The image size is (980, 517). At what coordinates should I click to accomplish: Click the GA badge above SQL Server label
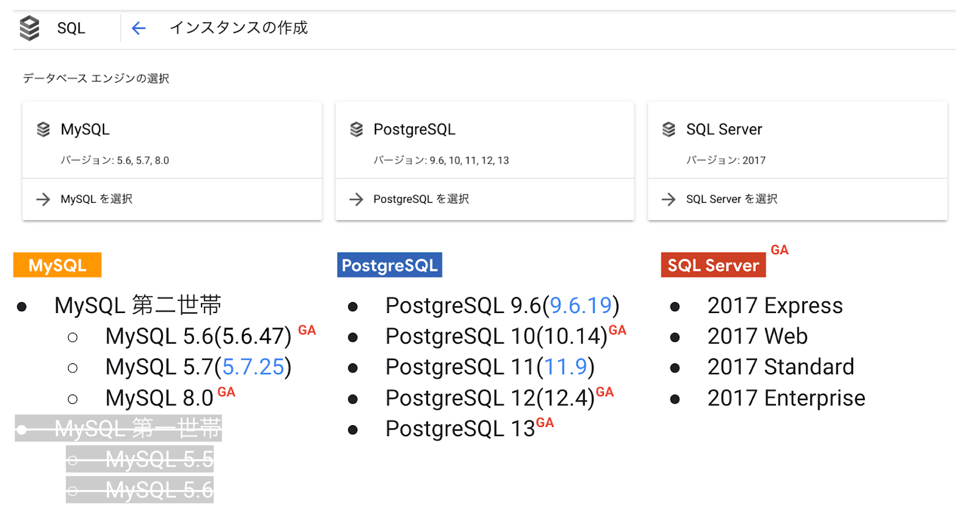(780, 250)
